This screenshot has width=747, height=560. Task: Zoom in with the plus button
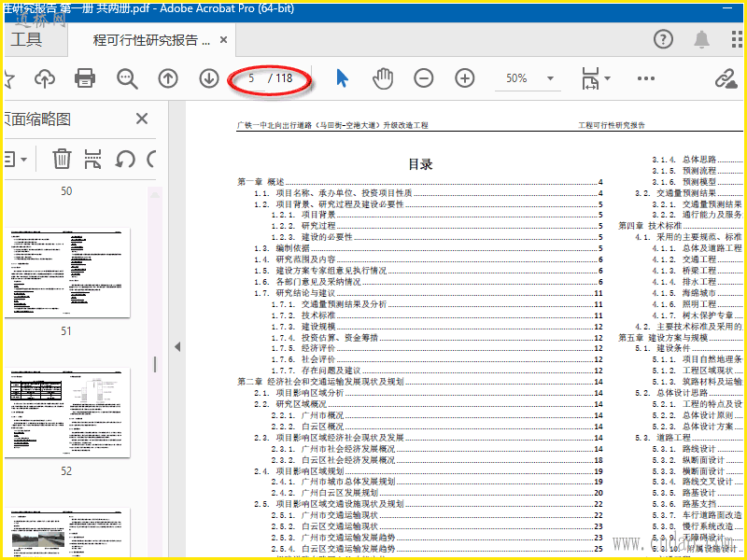tap(464, 78)
